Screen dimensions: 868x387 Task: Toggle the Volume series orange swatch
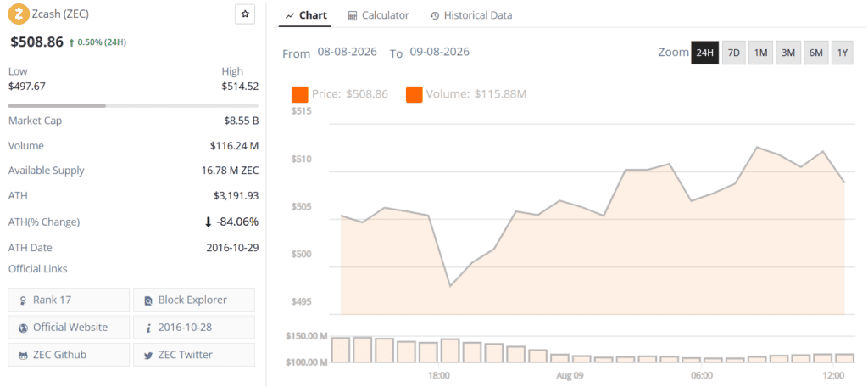(414, 95)
